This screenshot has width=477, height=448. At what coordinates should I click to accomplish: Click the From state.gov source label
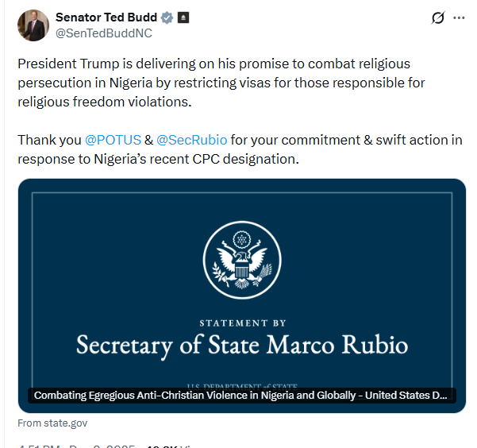tap(52, 423)
